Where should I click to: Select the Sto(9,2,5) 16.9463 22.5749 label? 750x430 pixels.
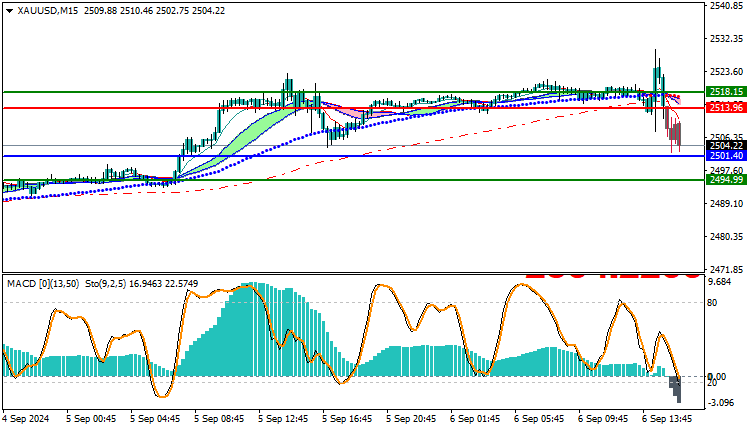tap(142, 284)
